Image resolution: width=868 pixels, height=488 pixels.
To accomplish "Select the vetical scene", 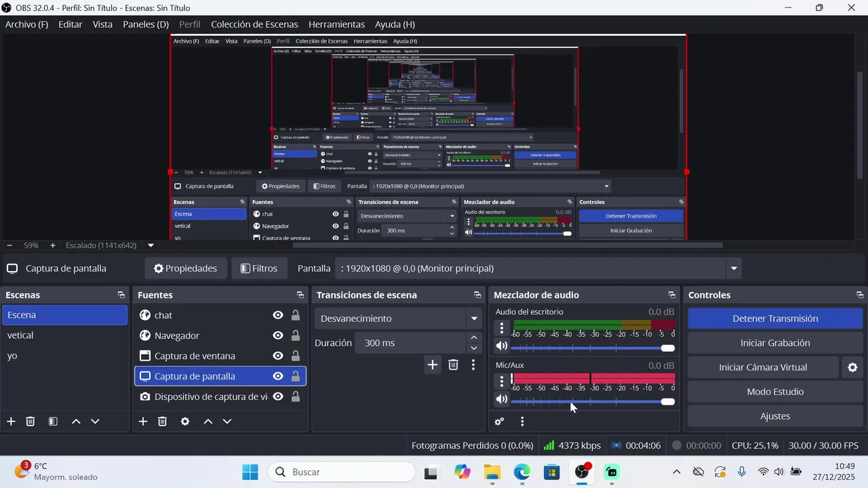I will [65, 335].
